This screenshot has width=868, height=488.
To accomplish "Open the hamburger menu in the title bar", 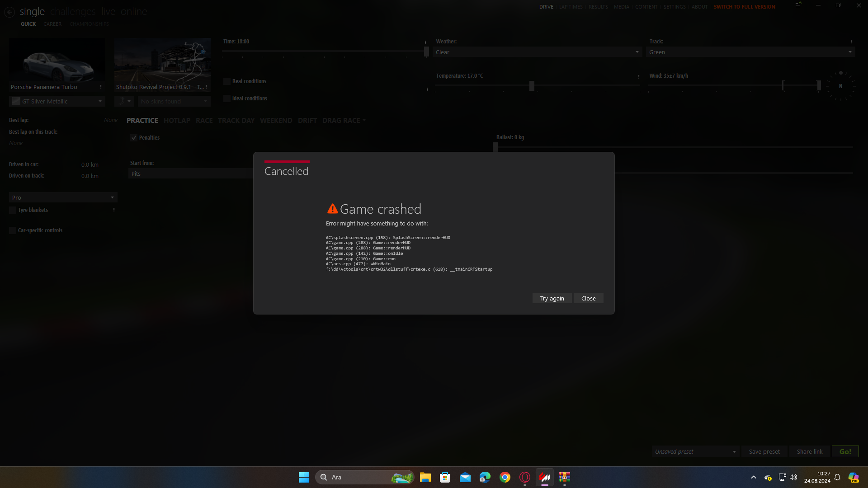I will [x=798, y=5].
